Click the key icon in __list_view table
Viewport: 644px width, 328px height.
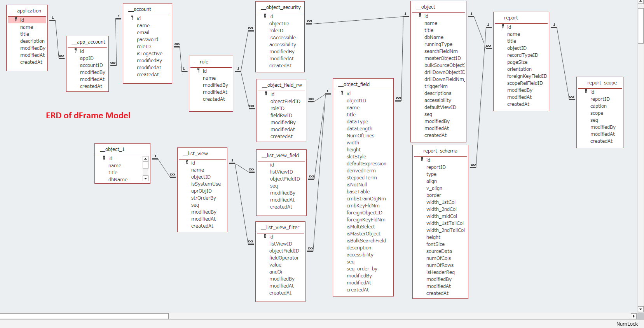coord(187,162)
